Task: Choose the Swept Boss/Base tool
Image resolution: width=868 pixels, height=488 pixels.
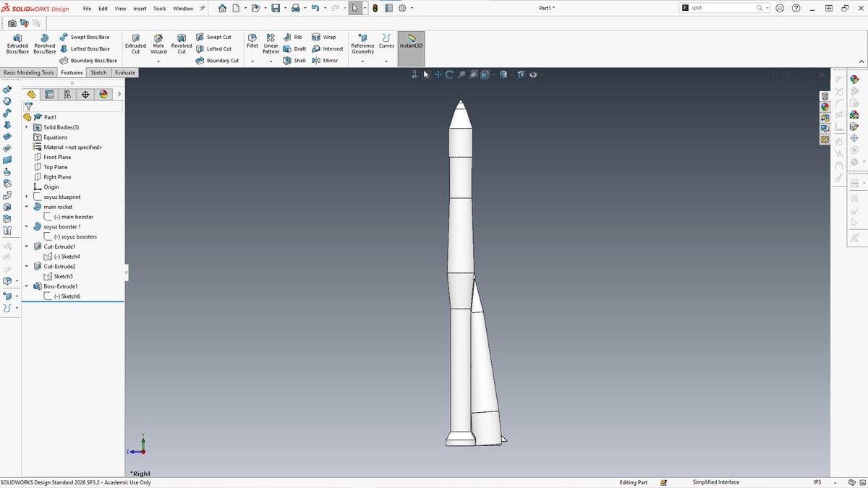Action: click(85, 37)
